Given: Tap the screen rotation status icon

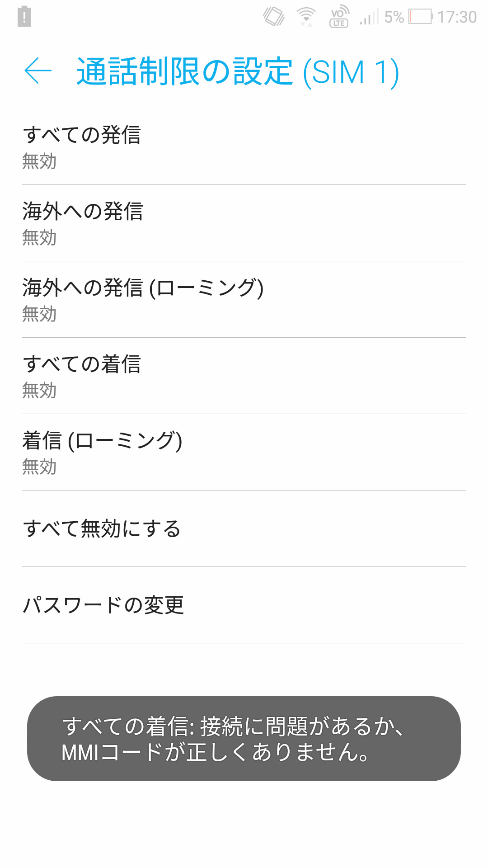Looking at the screenshot, I should [x=274, y=17].
